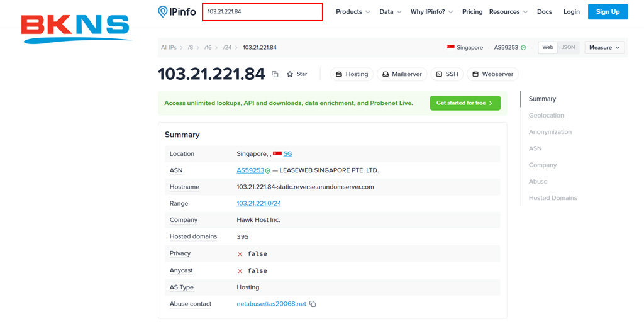The width and height of the screenshot is (644, 322).
Task: Click the BKNS logo
Action: [x=76, y=29]
